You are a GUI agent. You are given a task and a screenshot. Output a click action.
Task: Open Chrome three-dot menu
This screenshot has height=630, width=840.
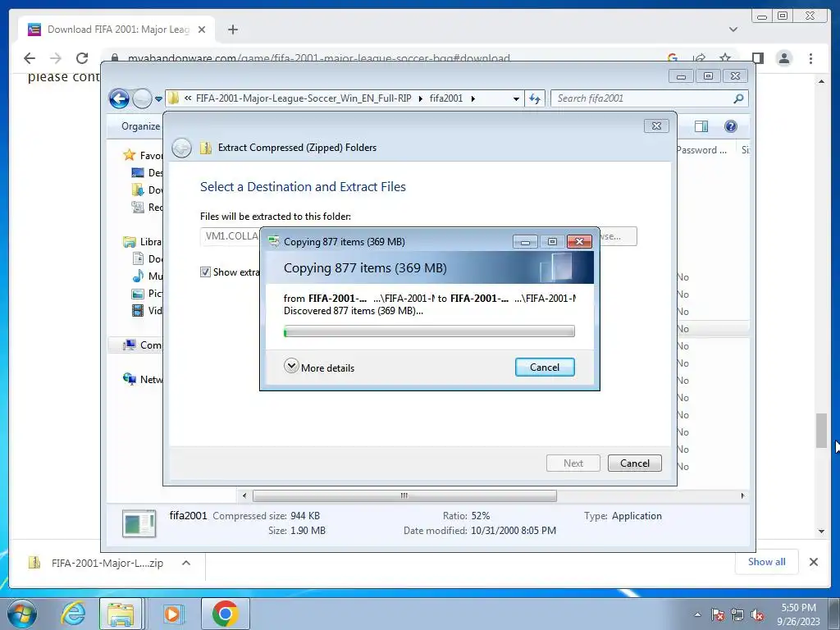click(x=810, y=58)
